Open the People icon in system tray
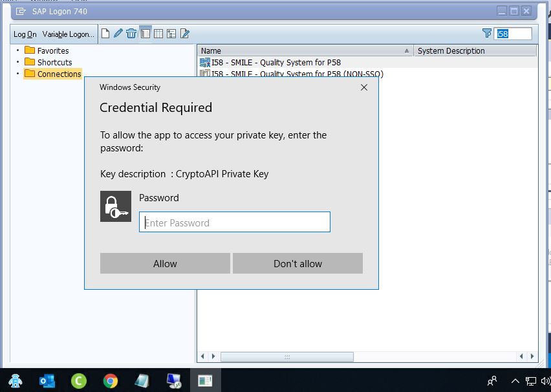 pyautogui.click(x=492, y=381)
